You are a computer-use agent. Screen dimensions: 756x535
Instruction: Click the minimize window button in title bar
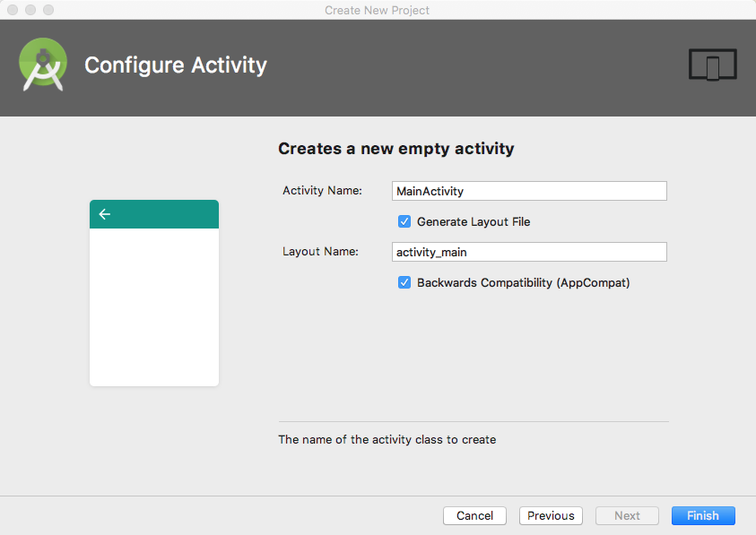[x=30, y=10]
